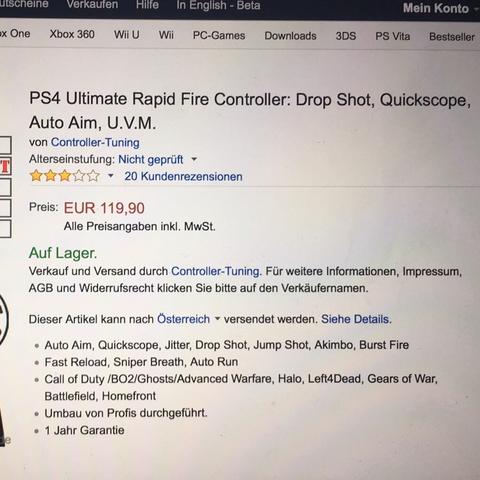Open the Wii U category

(x=127, y=35)
